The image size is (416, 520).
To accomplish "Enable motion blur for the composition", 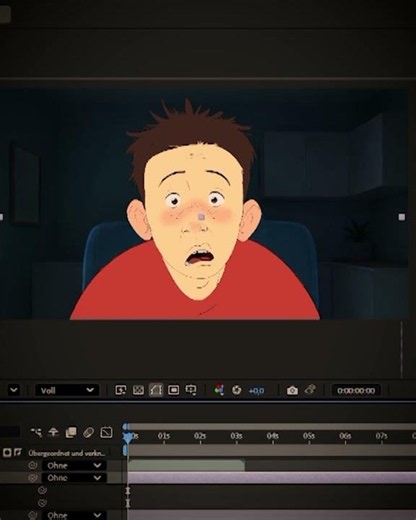I will [88, 433].
